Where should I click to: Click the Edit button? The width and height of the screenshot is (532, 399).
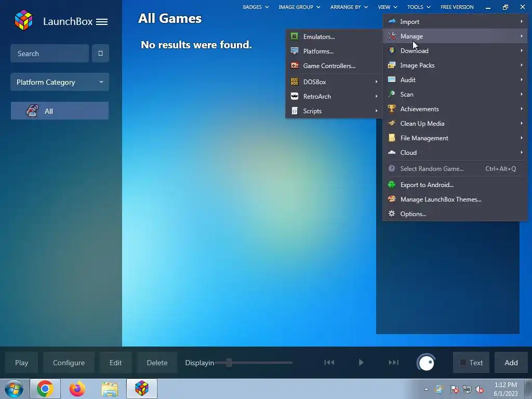(x=116, y=363)
